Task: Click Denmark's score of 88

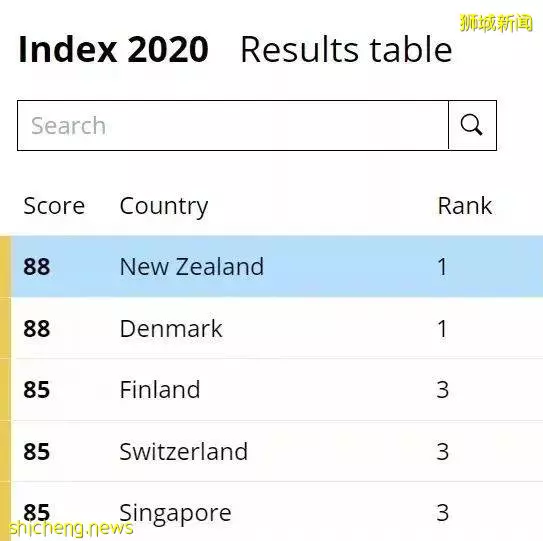Action: coord(37,328)
